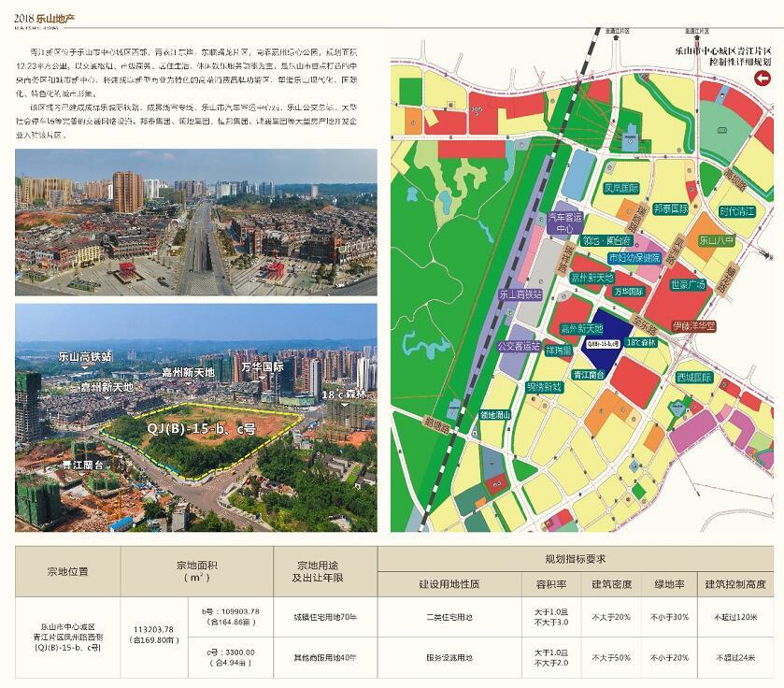This screenshot has height=688, width=784.
Task: Select the upper aerial photo of the city avenue
Action: coord(196,222)
